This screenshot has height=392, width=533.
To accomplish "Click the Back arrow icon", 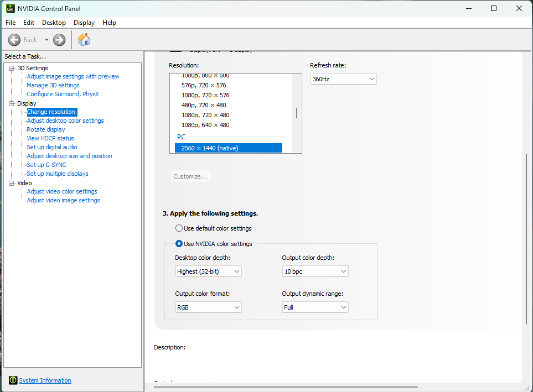I will coord(14,40).
